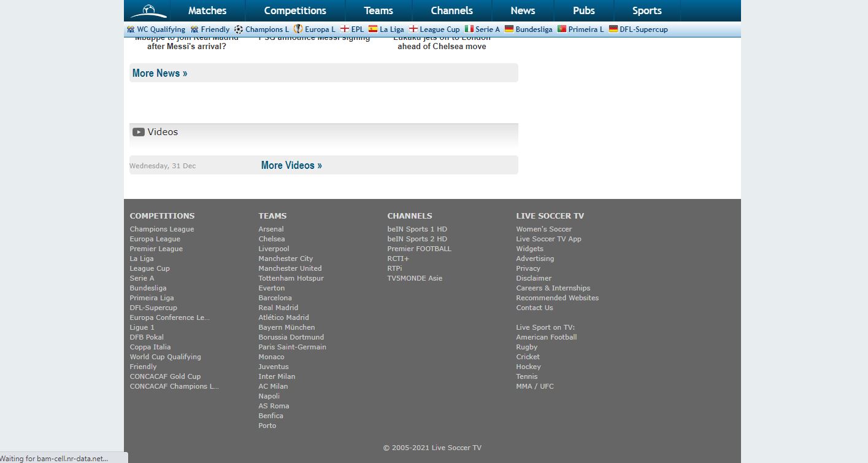Open Champions League in footer competitions
This screenshot has width=868, height=463.
click(x=162, y=229)
